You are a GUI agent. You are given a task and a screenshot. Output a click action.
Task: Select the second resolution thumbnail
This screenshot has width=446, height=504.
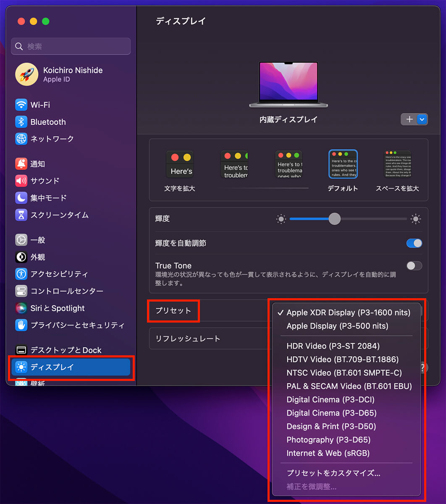(234, 165)
